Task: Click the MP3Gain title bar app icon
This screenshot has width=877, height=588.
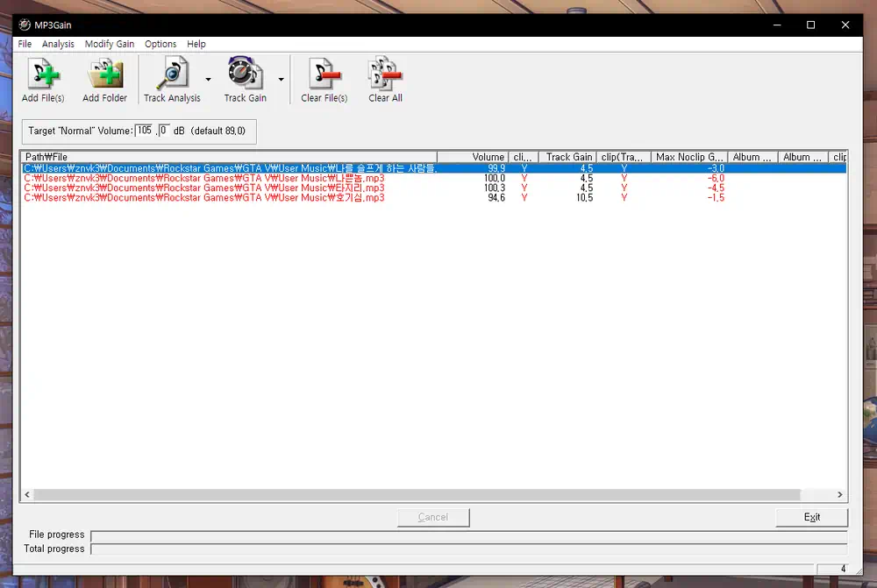Action: (x=24, y=25)
